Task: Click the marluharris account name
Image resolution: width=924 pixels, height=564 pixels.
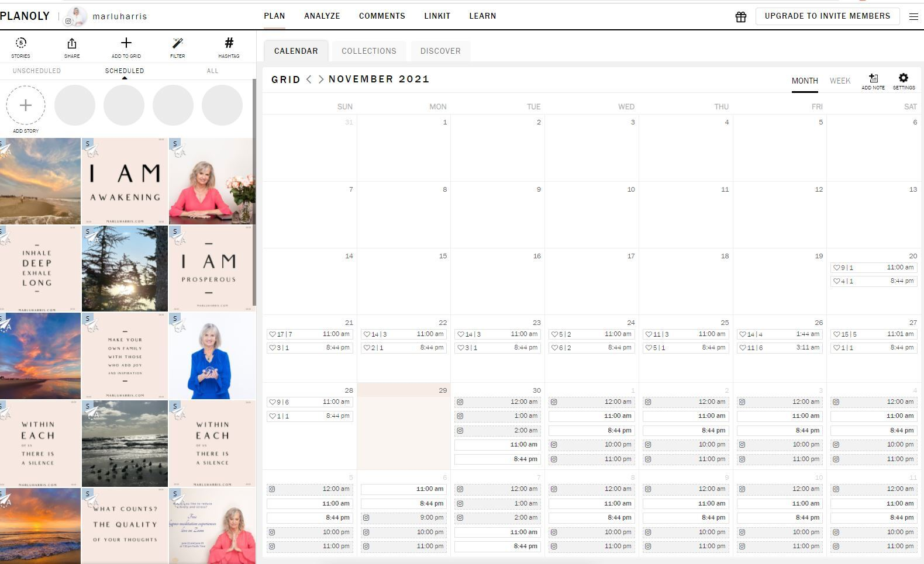Action: coord(120,17)
